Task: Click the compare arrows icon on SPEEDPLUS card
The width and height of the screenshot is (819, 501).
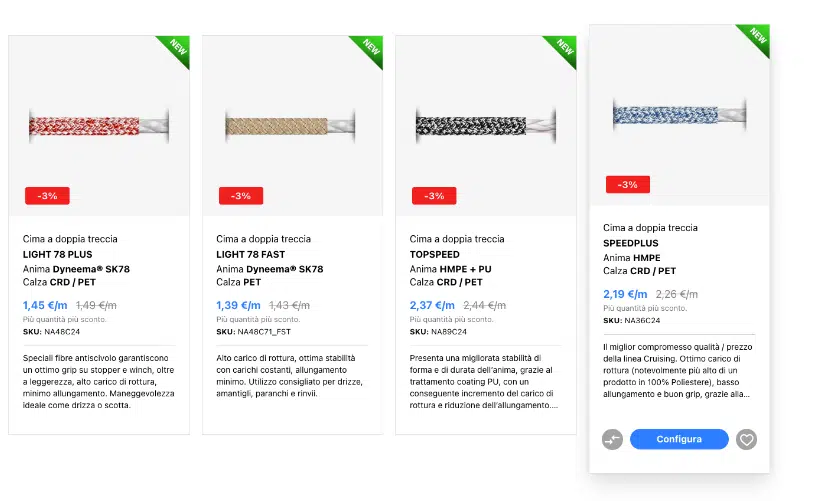Action: [x=612, y=439]
